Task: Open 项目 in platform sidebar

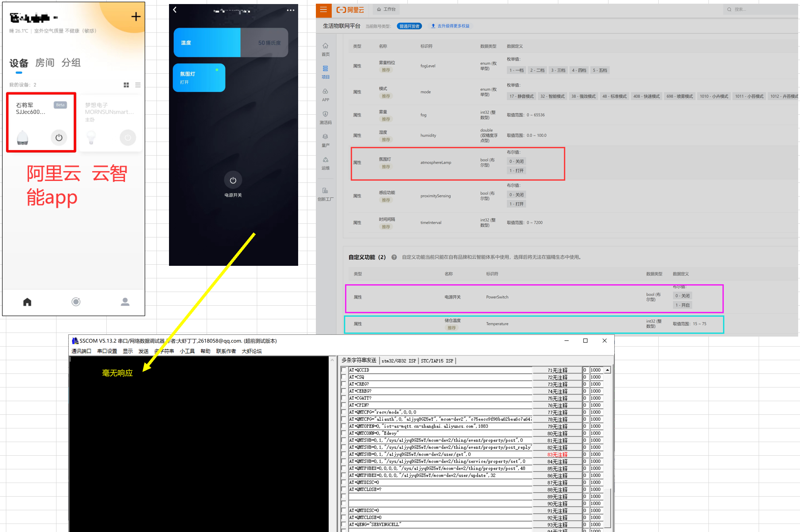Action: 325,73
